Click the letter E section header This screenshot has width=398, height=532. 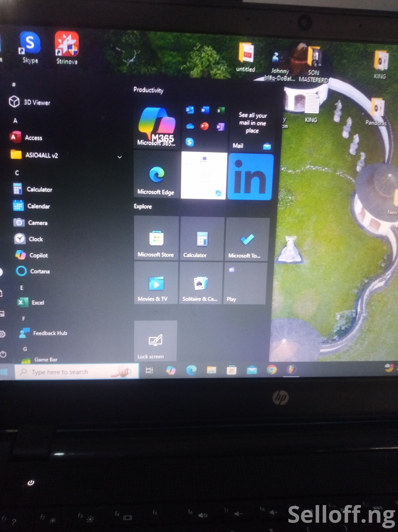click(x=22, y=288)
